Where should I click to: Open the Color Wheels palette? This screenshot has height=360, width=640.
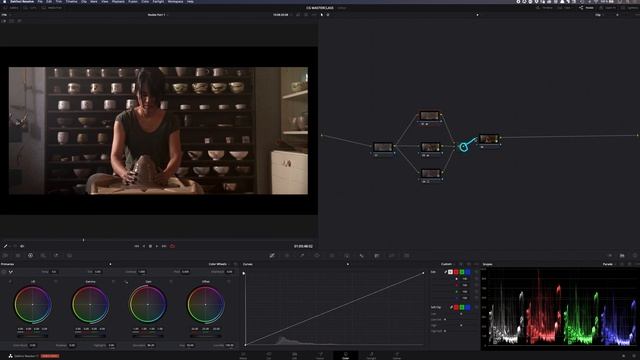(x=30, y=256)
